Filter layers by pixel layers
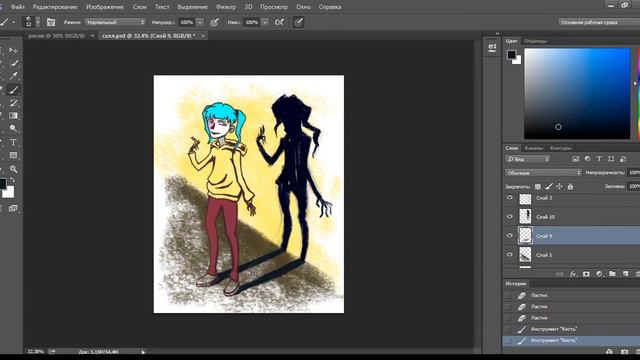 (x=576, y=159)
